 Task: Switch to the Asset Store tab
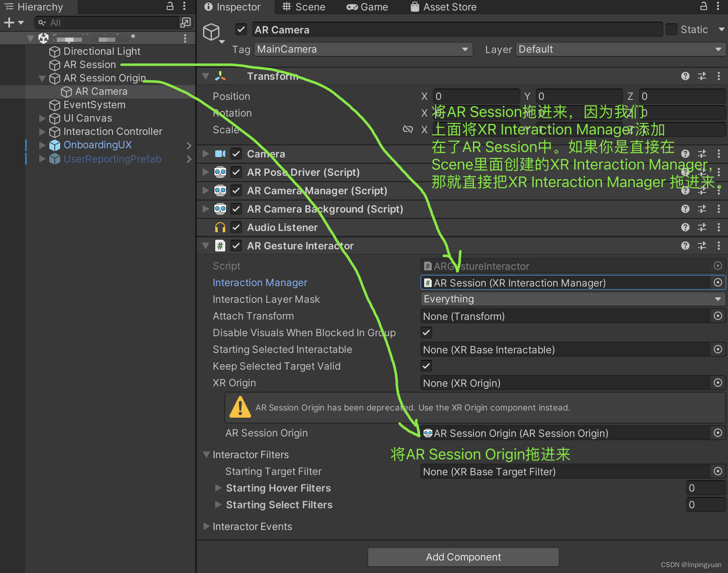(x=444, y=7)
